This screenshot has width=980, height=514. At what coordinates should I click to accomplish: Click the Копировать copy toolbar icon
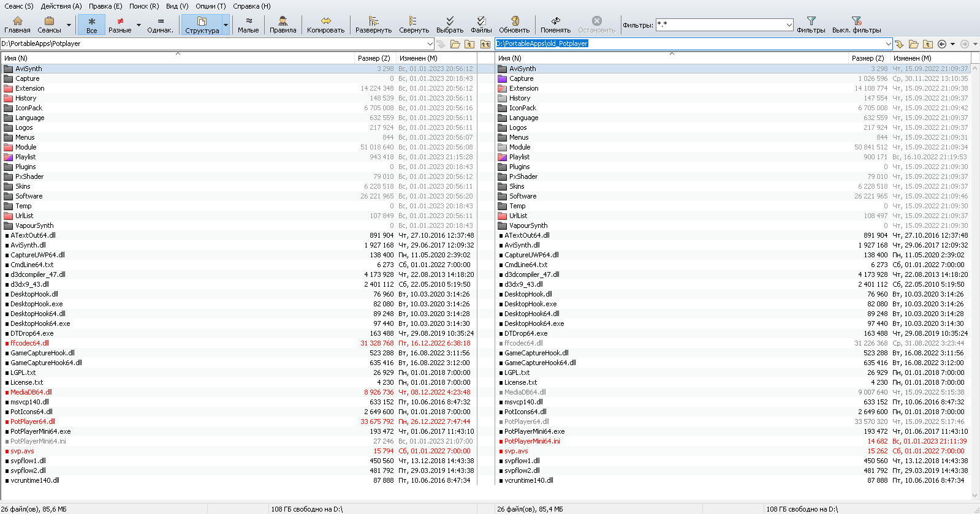point(325,25)
